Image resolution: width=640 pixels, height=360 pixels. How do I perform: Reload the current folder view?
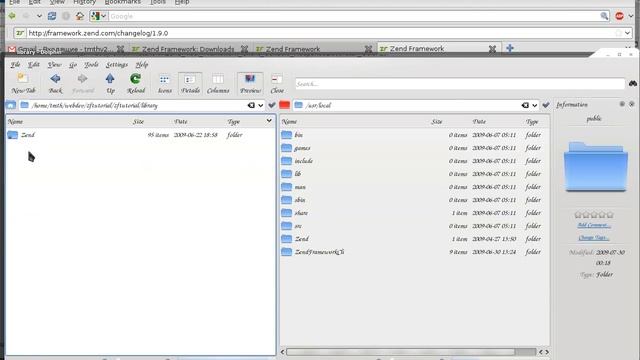click(136, 84)
